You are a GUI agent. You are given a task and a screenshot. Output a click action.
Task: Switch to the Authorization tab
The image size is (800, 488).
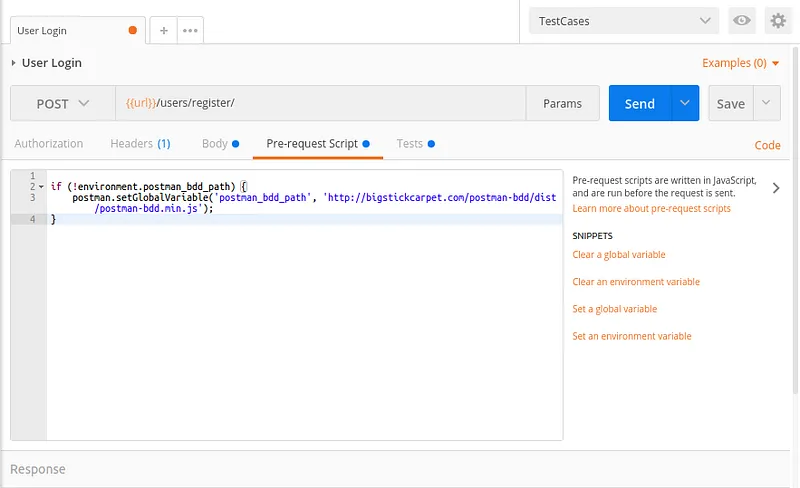click(x=48, y=143)
